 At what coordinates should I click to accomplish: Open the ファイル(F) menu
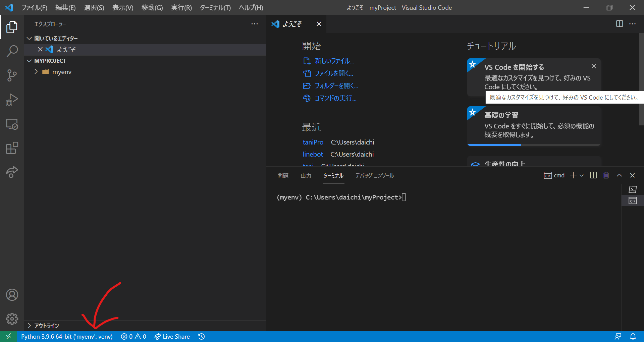[35, 7]
